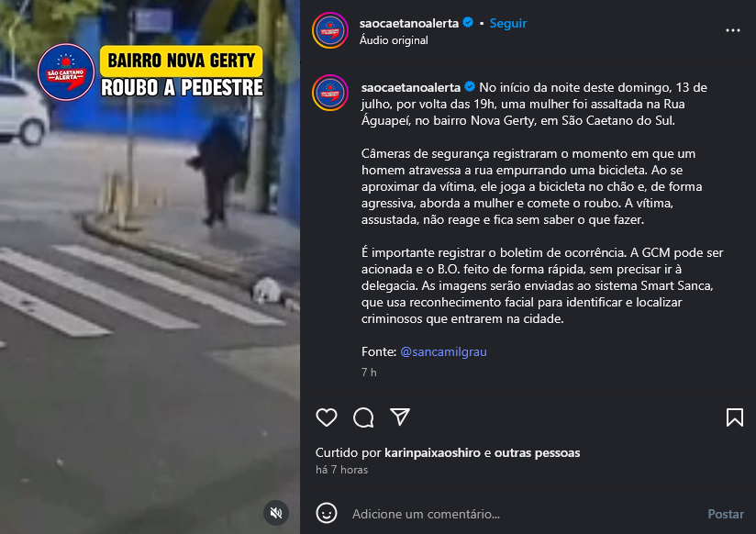
Task: Open the caption's saocaetanoalerta avatar
Action: tap(330, 93)
